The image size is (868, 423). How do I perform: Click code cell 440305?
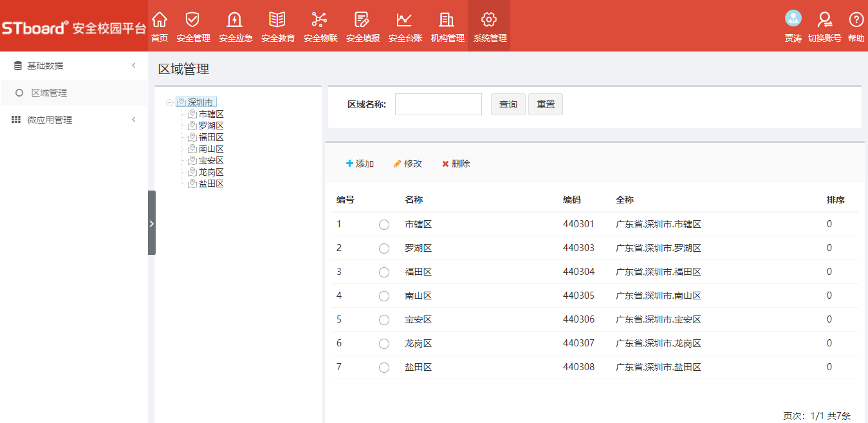click(579, 296)
